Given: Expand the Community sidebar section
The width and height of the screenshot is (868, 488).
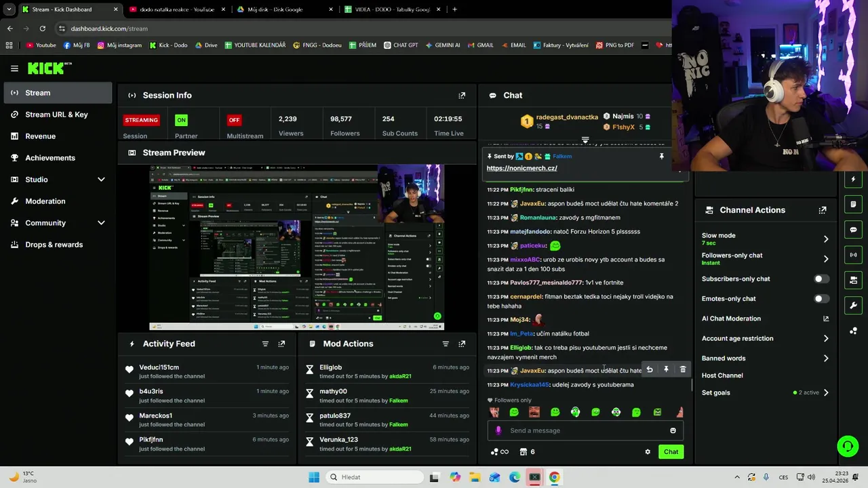Looking at the screenshot, I should (x=101, y=223).
